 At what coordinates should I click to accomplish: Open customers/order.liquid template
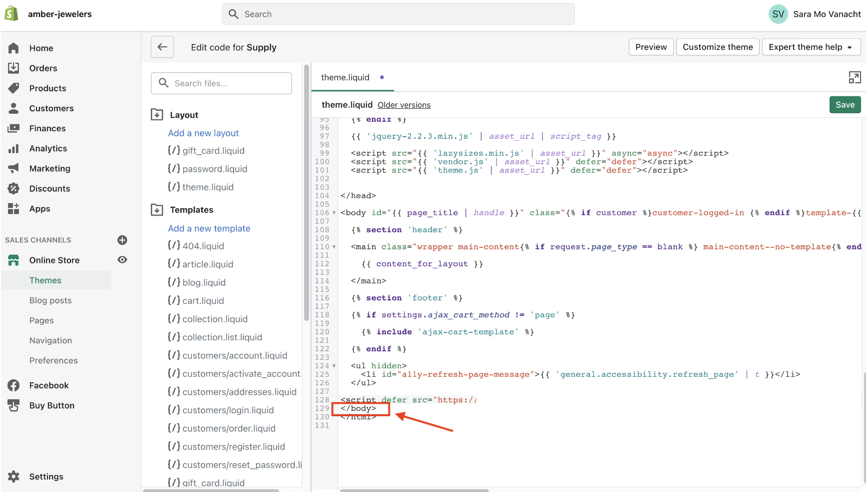pyautogui.click(x=222, y=429)
